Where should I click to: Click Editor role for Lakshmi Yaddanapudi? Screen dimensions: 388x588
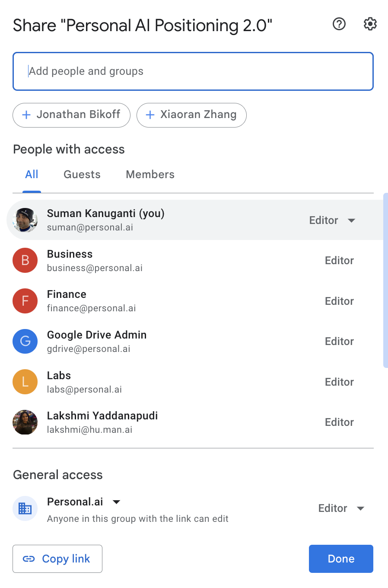pyautogui.click(x=339, y=422)
